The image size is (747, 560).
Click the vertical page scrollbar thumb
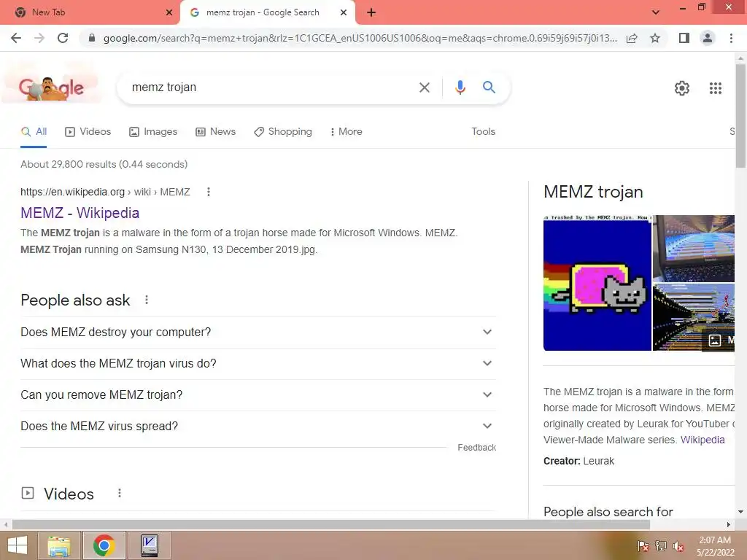740,116
